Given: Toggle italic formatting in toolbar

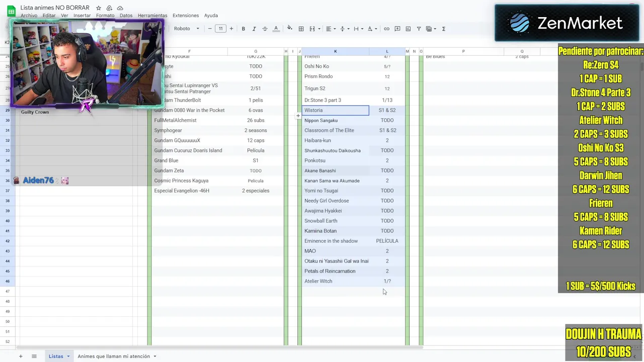Looking at the screenshot, I should 254,29.
